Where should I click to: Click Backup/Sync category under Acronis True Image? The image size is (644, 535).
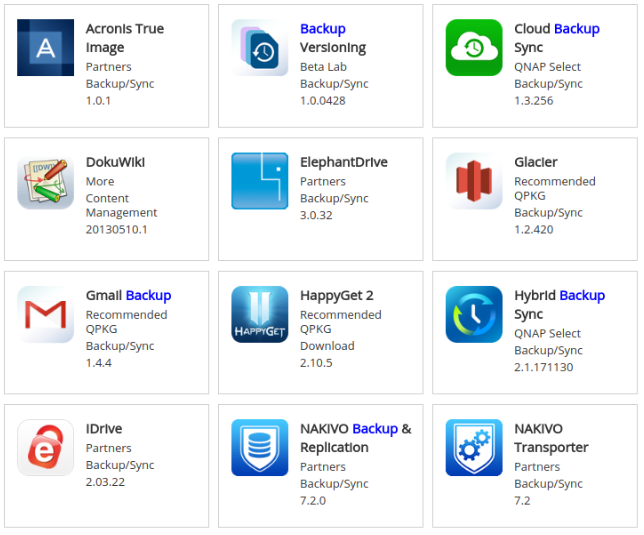click(120, 84)
